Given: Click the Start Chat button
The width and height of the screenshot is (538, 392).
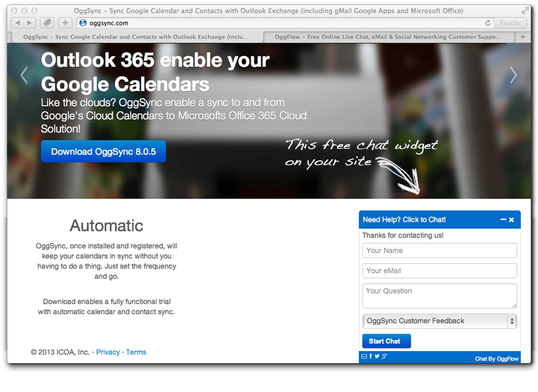Looking at the screenshot, I should click(x=386, y=341).
